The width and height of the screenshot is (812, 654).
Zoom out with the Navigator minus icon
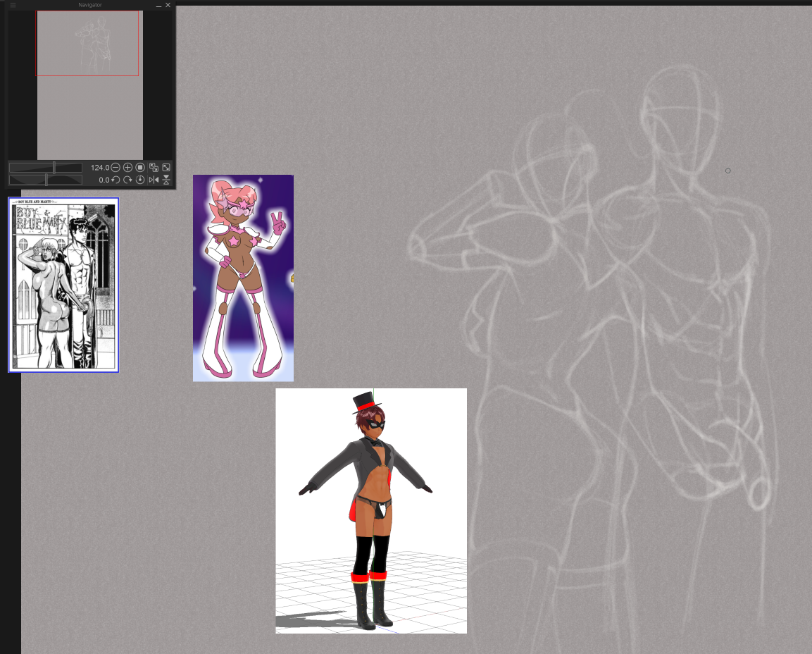(115, 168)
